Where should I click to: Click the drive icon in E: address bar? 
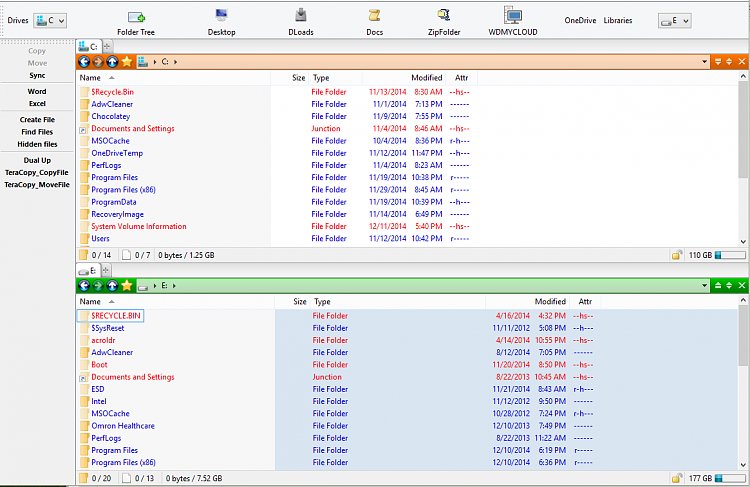(x=143, y=287)
